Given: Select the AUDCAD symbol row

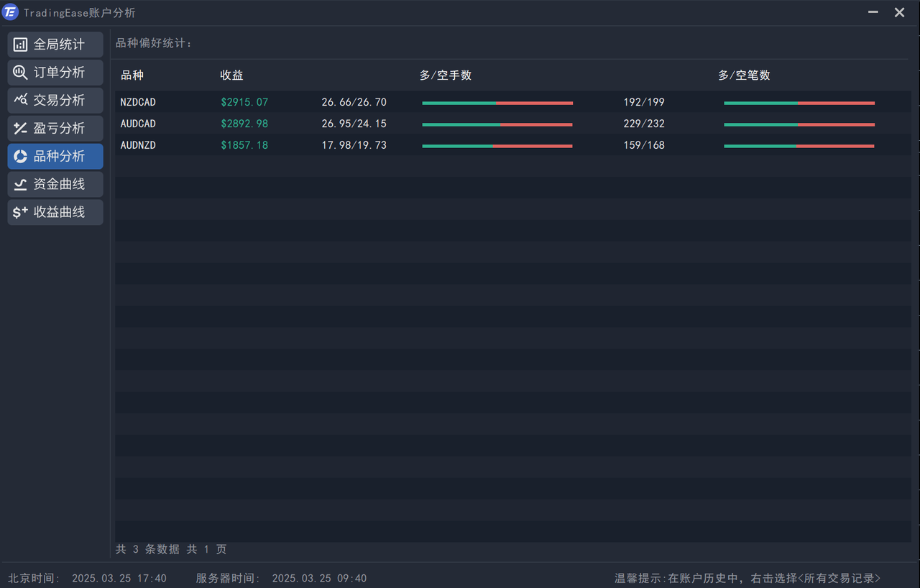Looking at the screenshot, I should 138,124.
